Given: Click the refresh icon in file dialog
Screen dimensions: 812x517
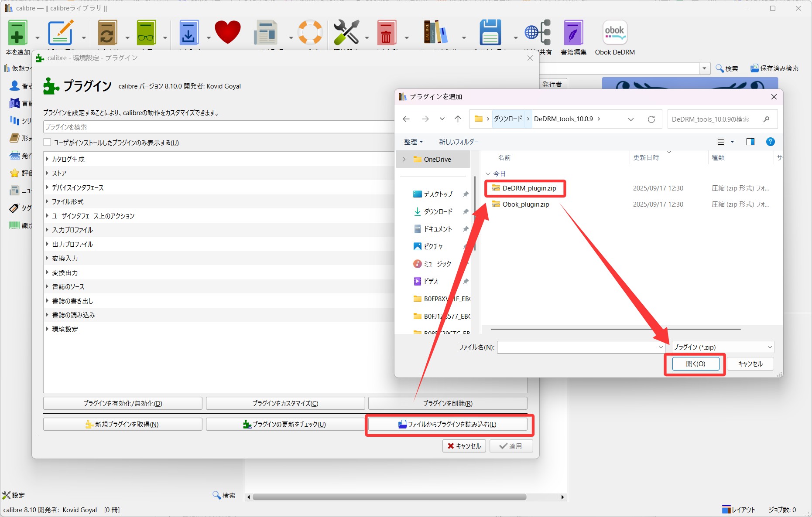Looking at the screenshot, I should click(x=651, y=119).
